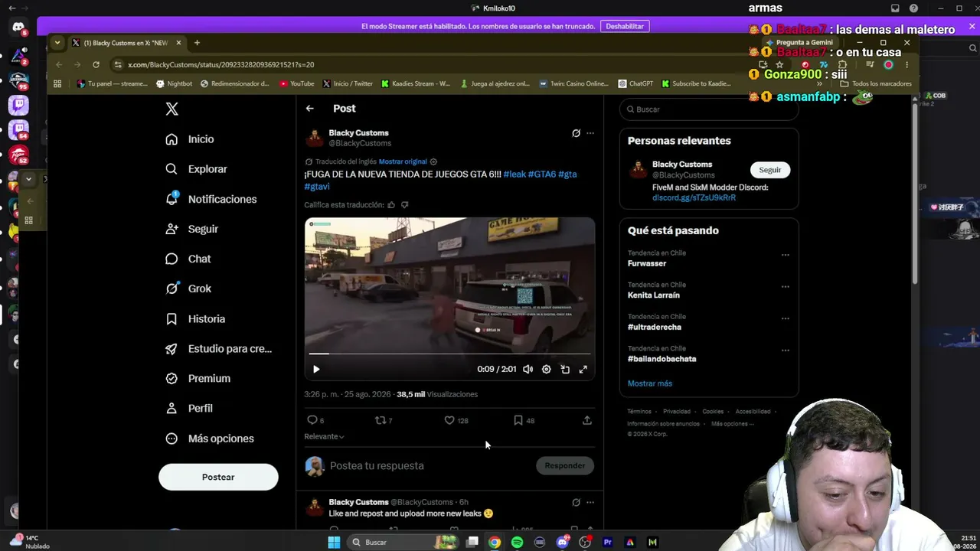Open Notificaciones in the X sidebar
This screenshot has width=980, height=551.
coord(211,199)
